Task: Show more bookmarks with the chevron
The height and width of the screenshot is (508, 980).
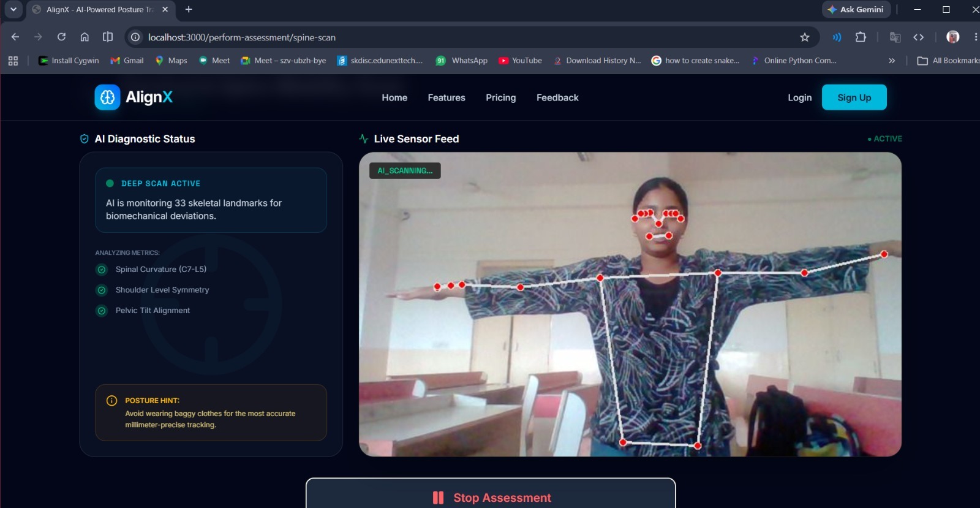Action: 892,61
